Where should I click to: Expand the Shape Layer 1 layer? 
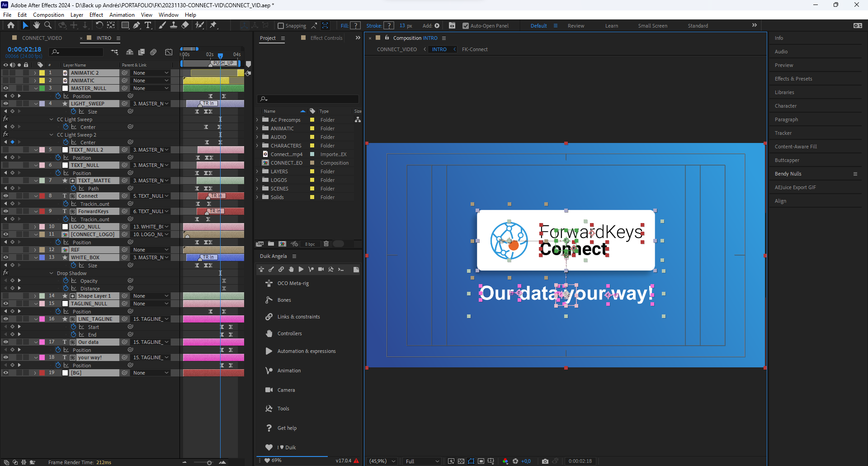coord(35,296)
